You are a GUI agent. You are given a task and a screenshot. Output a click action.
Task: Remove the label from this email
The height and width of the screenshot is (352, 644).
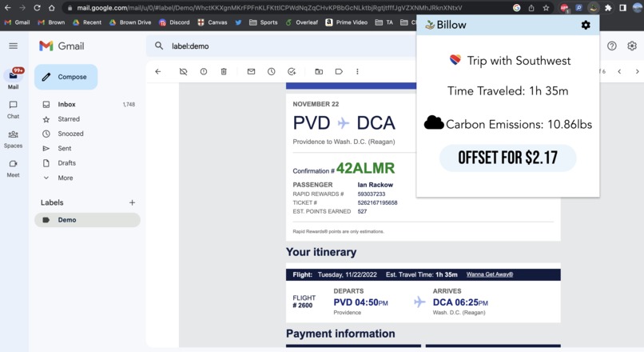coord(183,71)
